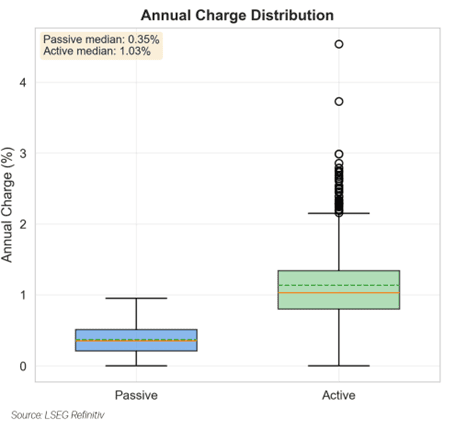Click the Passive median text annotation
This screenshot has height=430, width=456.
point(101,39)
